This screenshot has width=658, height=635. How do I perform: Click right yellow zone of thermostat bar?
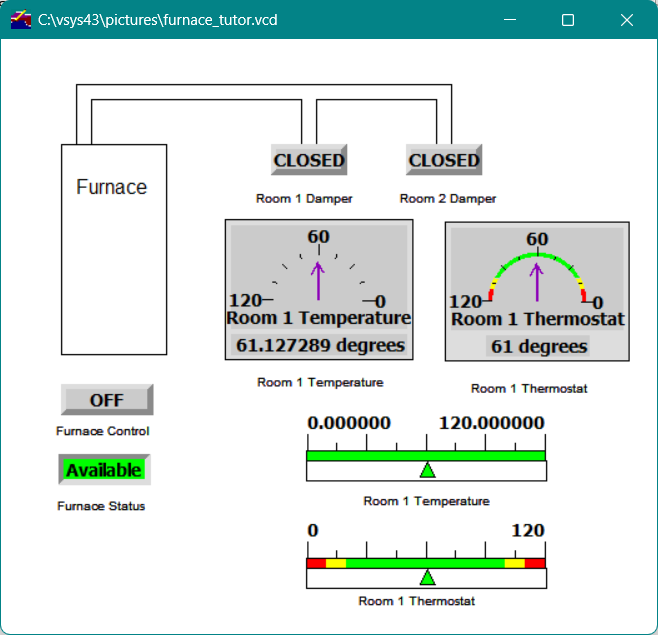[514, 563]
